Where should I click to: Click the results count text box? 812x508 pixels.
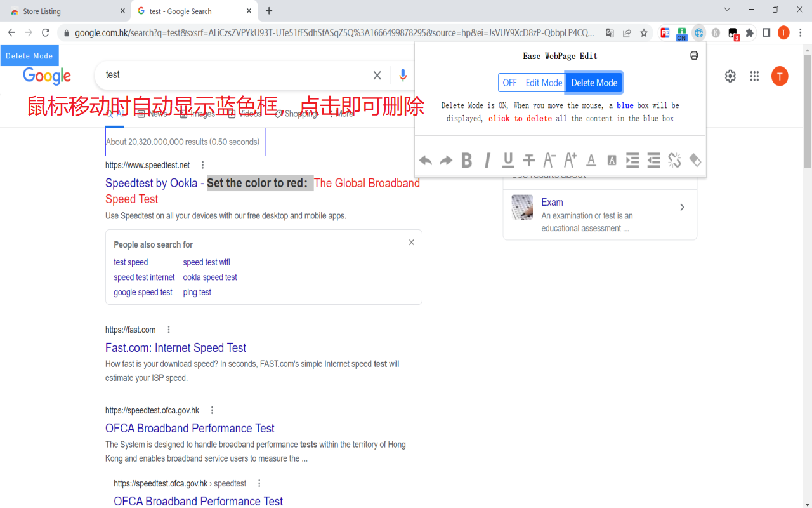[x=185, y=142]
